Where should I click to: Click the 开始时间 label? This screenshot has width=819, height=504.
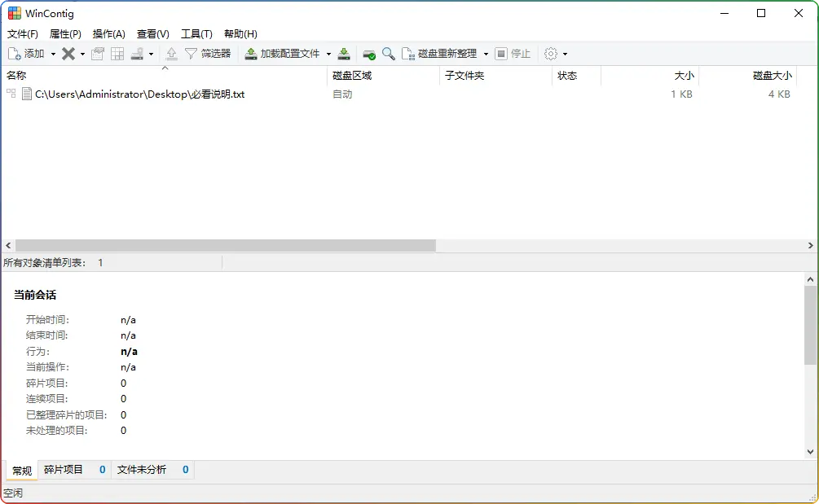coord(47,320)
